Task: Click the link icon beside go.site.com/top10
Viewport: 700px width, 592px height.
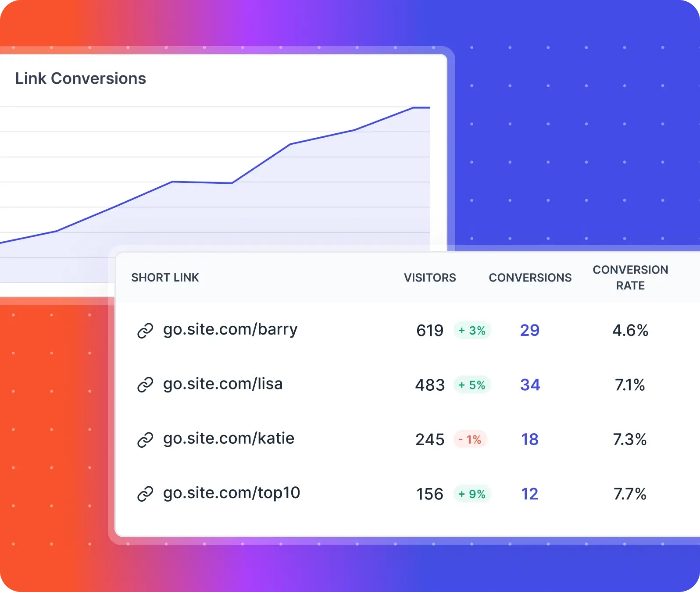Action: pyautogui.click(x=145, y=494)
